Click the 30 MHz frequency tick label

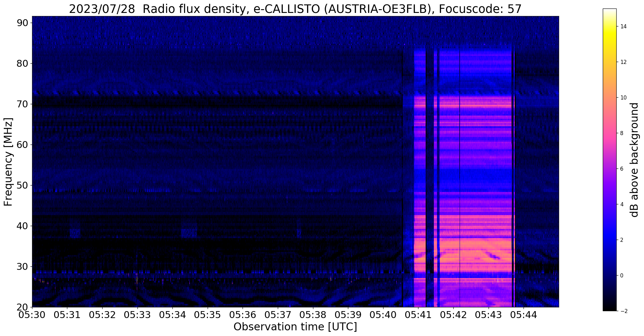click(23, 266)
